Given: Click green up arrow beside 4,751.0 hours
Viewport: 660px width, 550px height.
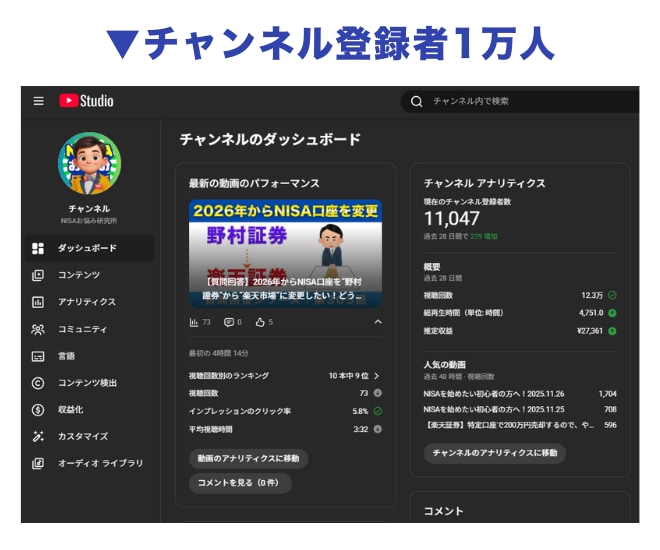Looking at the screenshot, I should click(x=612, y=313).
